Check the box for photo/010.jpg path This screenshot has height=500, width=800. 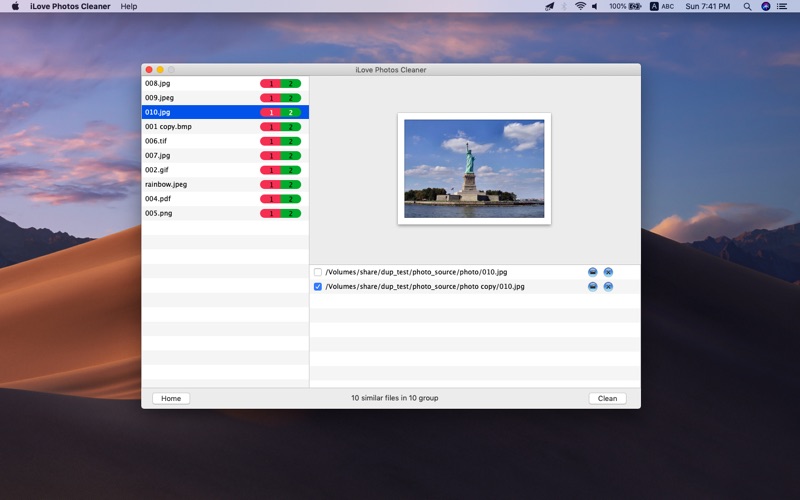click(x=318, y=272)
